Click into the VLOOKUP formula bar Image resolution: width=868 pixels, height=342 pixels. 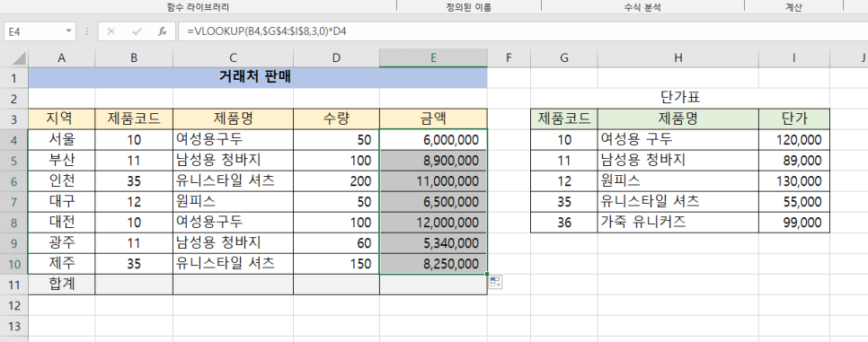(523, 31)
